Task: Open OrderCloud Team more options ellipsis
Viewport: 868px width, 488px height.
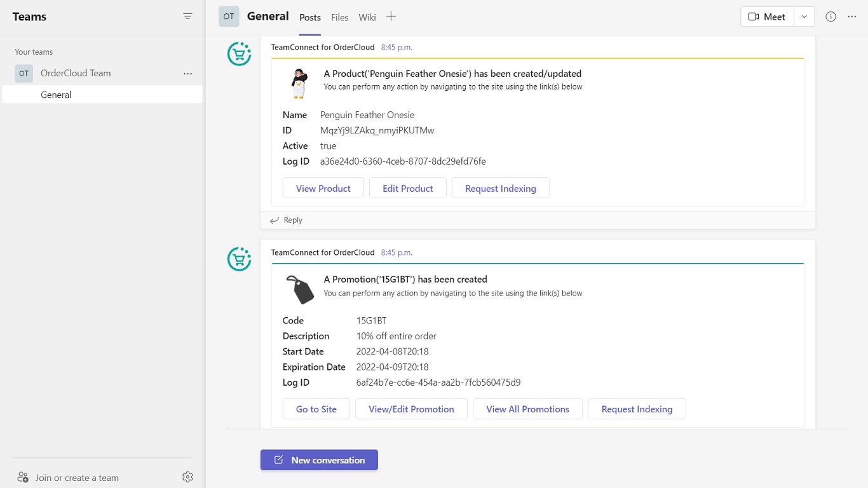Action: (187, 74)
